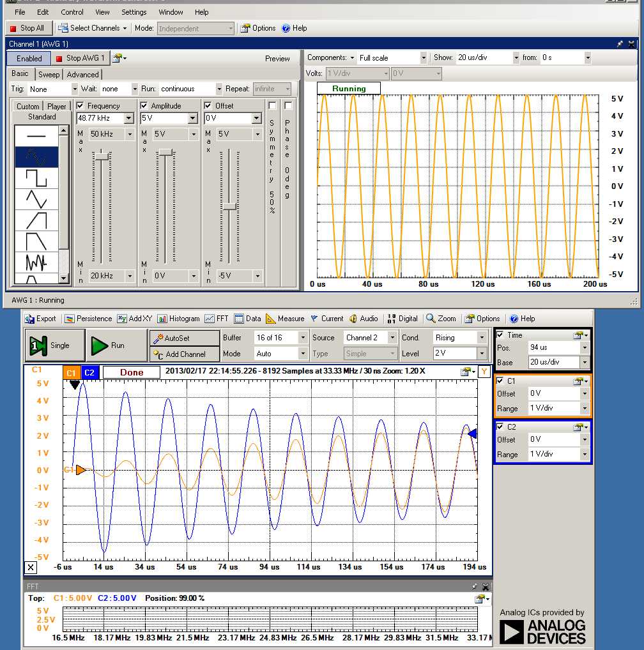644x650 pixels.
Task: Open the Measure tool
Action: tap(286, 319)
